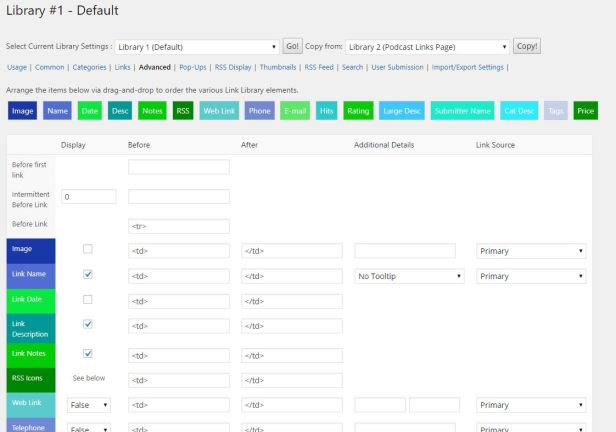Expand the Copy from library dropdown
This screenshot has width=616, height=432.
(x=427, y=47)
